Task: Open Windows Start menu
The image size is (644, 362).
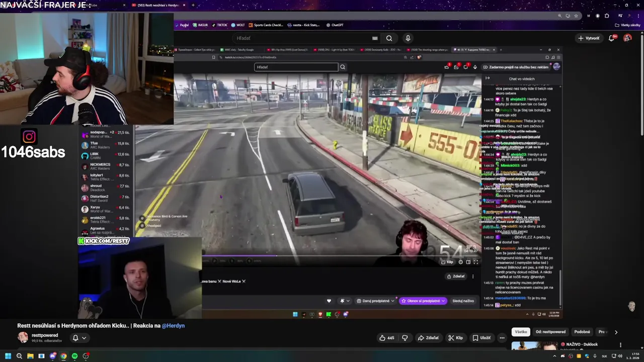Action: pyautogui.click(x=8, y=356)
